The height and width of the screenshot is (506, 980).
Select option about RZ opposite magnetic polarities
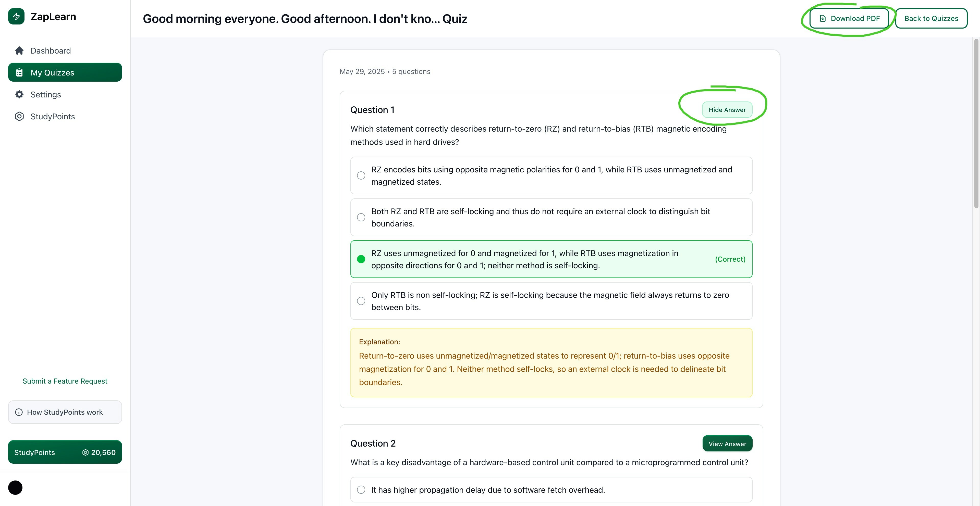(x=551, y=176)
